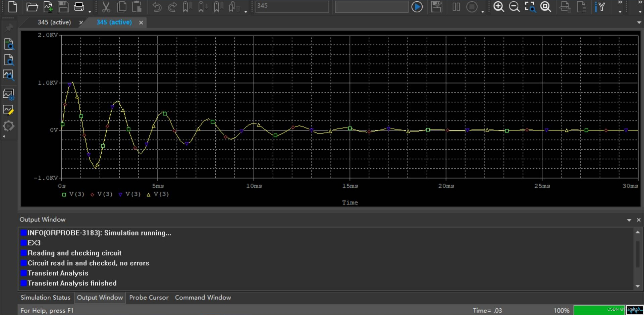Print the plot using the printer icon

tap(79, 7)
